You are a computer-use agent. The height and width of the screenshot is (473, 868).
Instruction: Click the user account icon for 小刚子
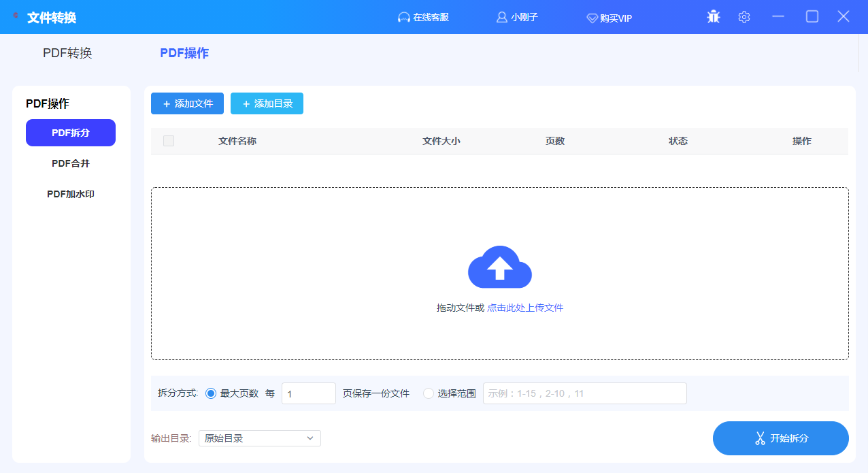tap(501, 17)
